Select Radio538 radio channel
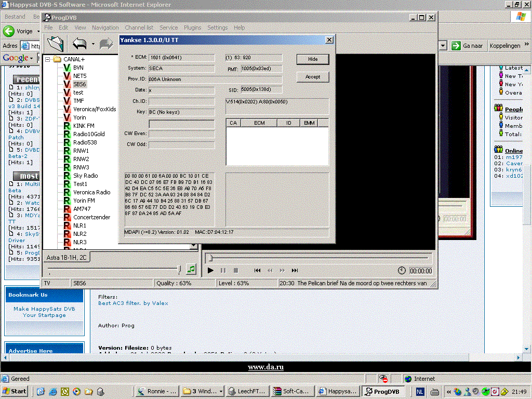 pos(85,142)
